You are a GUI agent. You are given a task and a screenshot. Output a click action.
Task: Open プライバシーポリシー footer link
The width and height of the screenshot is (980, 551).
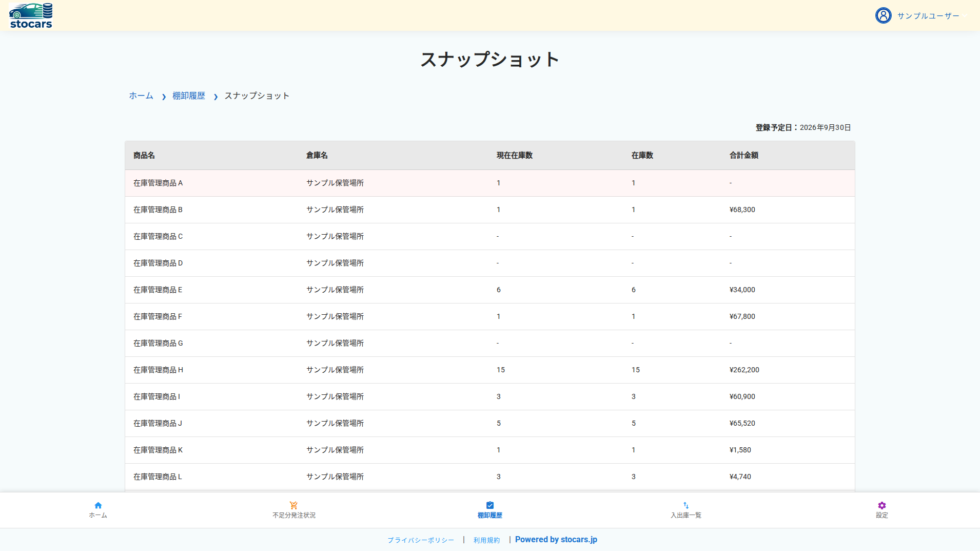(421, 540)
